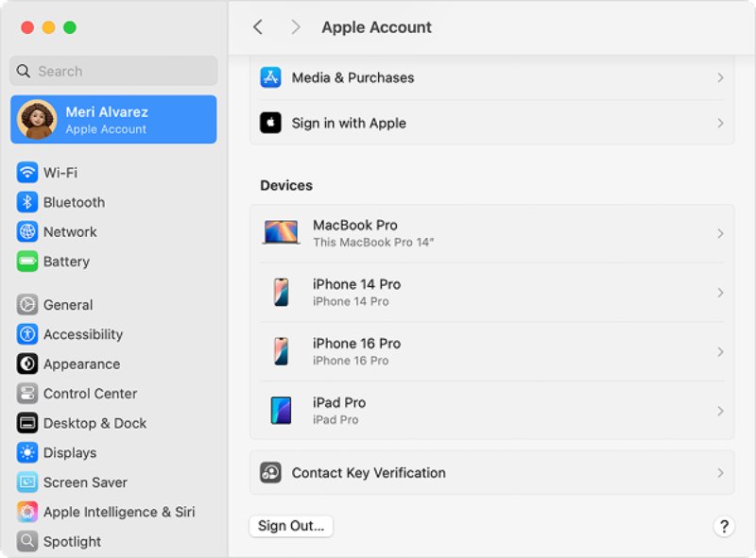Open the help question mark button

click(x=724, y=526)
